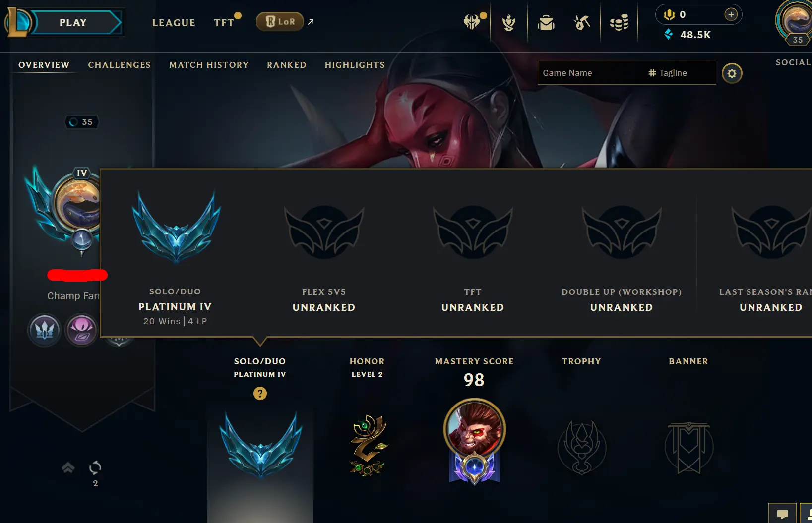Open the Store coins icon
This screenshot has width=812, height=523.
[619, 23]
